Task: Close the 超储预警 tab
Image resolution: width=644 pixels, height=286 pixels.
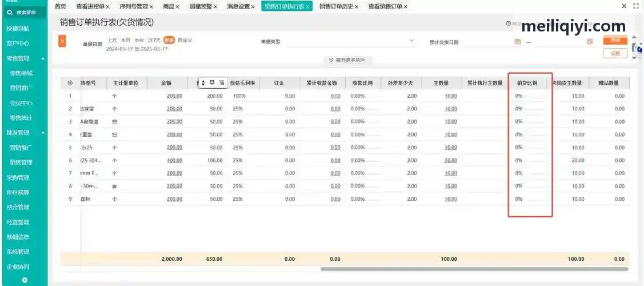Action: point(215,6)
